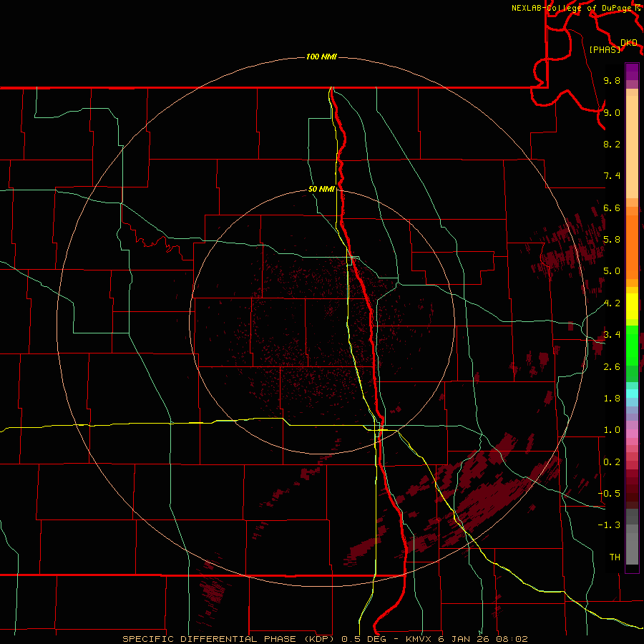644x644 pixels.
Task: Click the 6 JAN 26 date in the caption
Action: (464, 639)
